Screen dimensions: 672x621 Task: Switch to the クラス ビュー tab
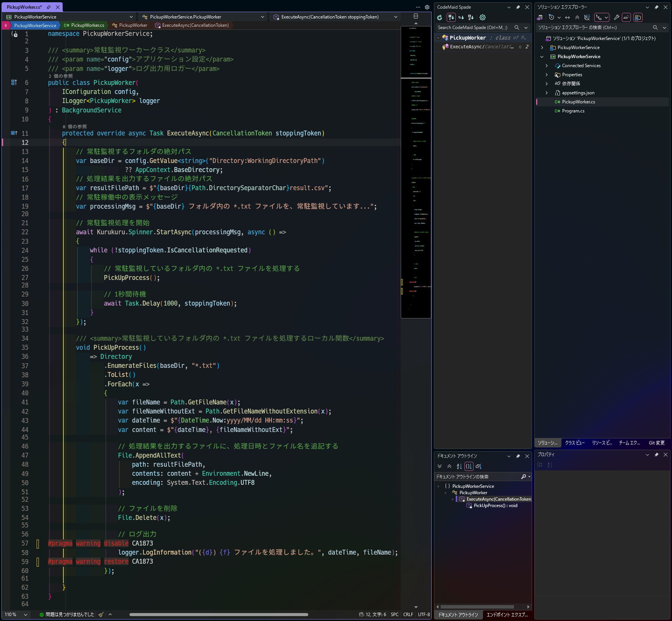[575, 443]
